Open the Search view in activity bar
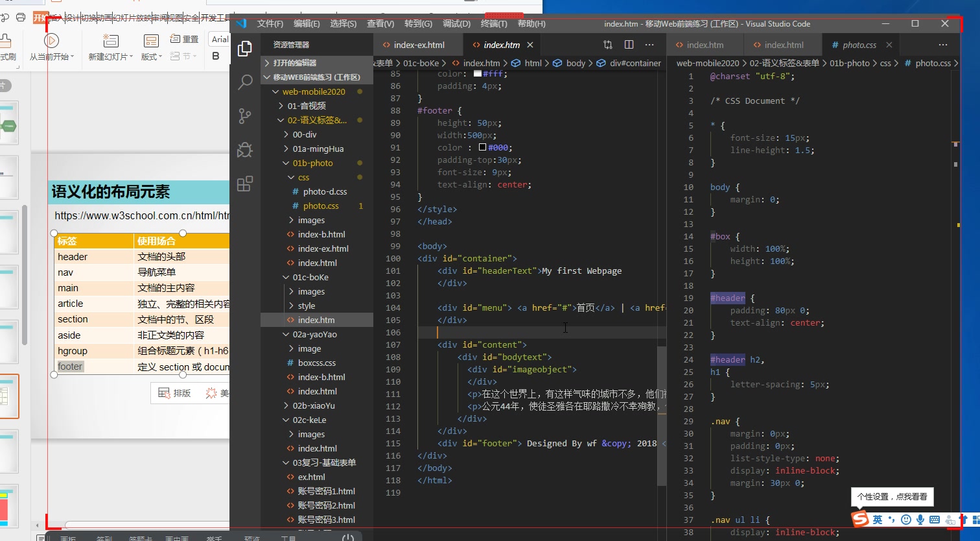980x541 pixels. [245, 82]
